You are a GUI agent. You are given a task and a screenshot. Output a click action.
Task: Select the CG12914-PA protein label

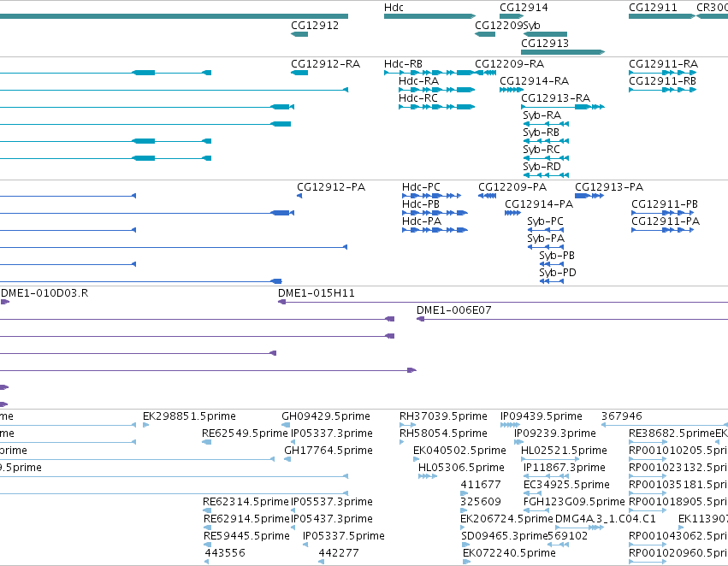pos(539,204)
